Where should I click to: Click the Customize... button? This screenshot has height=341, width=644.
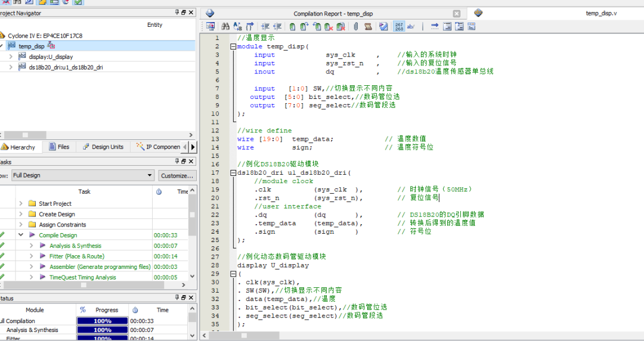(177, 175)
